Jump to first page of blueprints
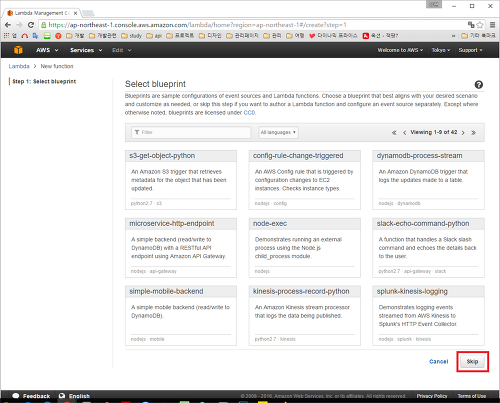This screenshot has width=500, height=403. tap(394, 133)
